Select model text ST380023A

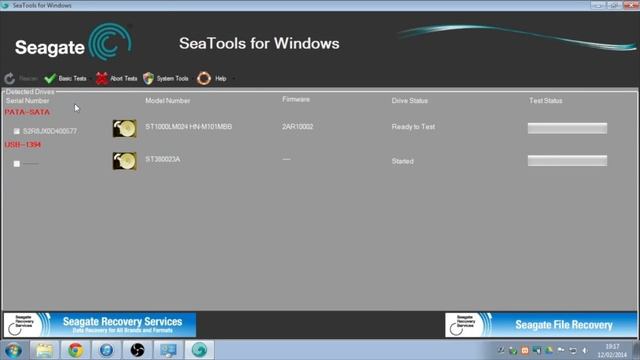pos(162,159)
